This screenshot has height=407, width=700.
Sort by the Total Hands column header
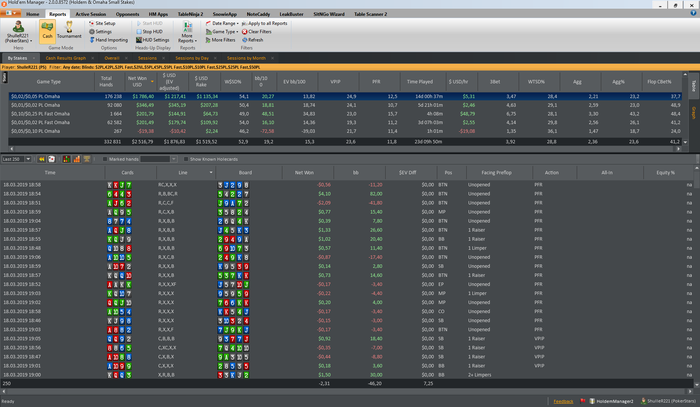(x=106, y=82)
